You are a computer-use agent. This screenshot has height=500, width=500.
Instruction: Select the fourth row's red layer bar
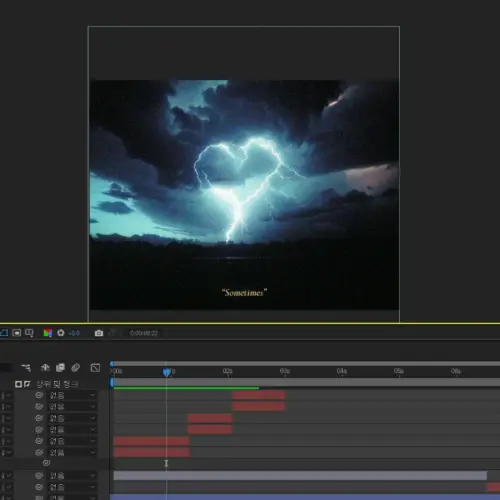210,429
